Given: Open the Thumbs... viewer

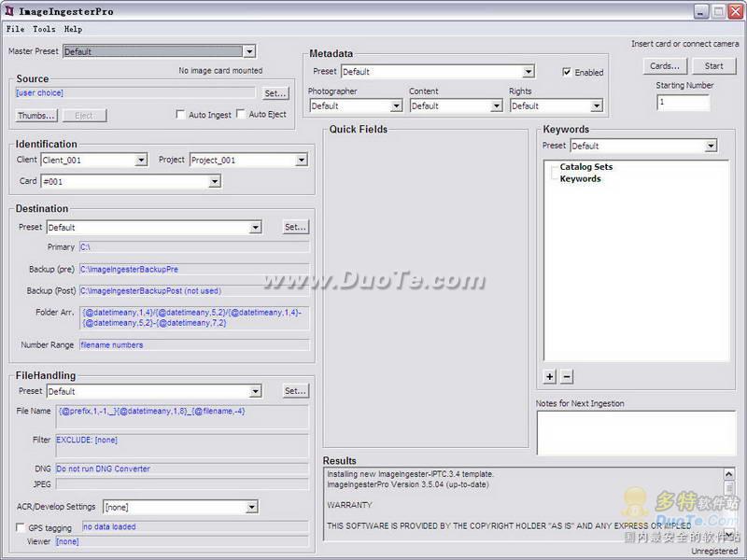Looking at the screenshot, I should pos(36,116).
